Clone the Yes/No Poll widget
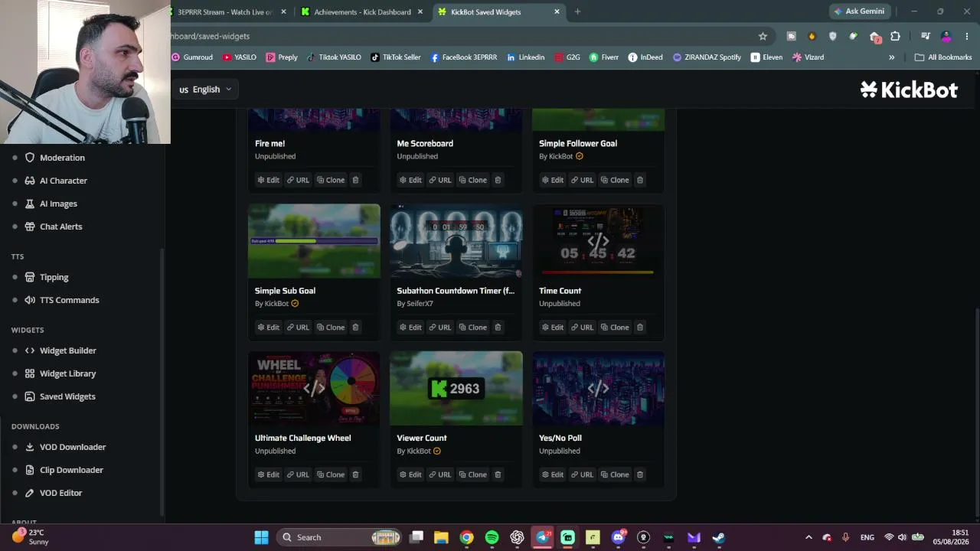 (614, 474)
